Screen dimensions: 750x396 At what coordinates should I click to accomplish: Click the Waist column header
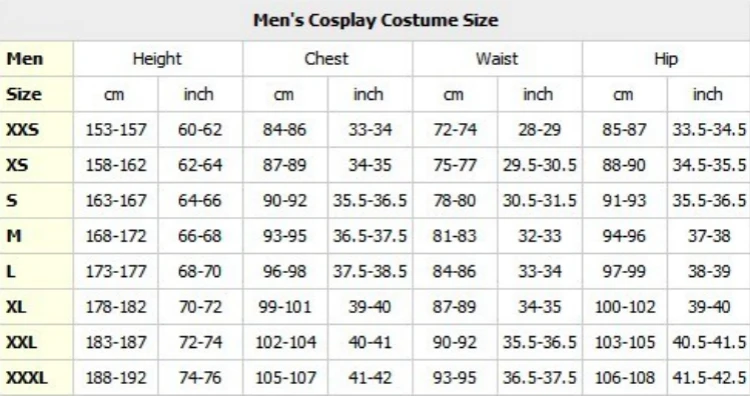pos(496,59)
